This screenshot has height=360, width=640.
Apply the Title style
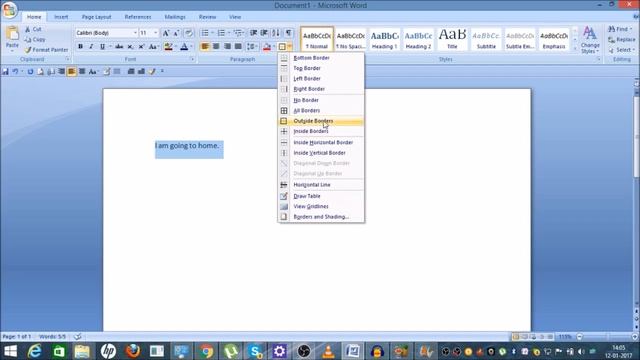pos(452,39)
